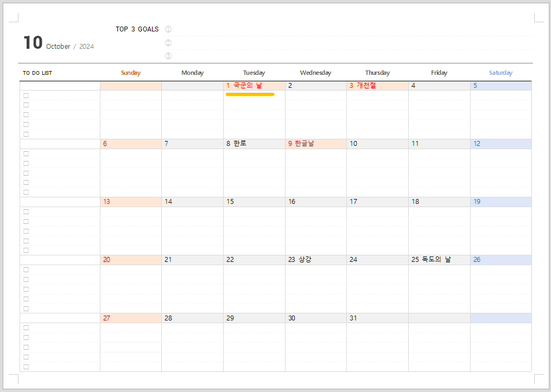Tick the first to-do checkbox in the first week
Screen dimensions: 551x392
[x=26, y=95]
